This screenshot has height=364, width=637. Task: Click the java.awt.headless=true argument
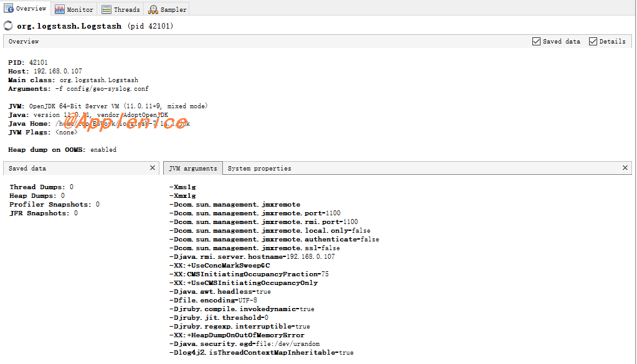pyautogui.click(x=220, y=292)
